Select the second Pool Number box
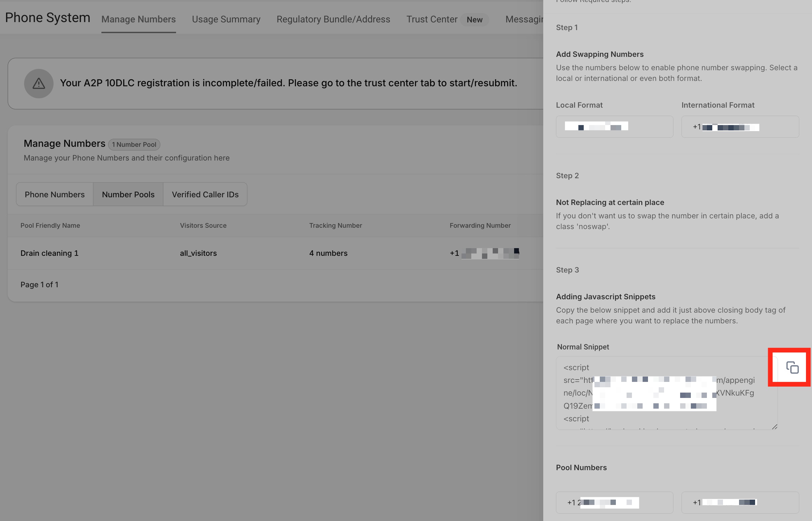812x521 pixels. tap(740, 502)
